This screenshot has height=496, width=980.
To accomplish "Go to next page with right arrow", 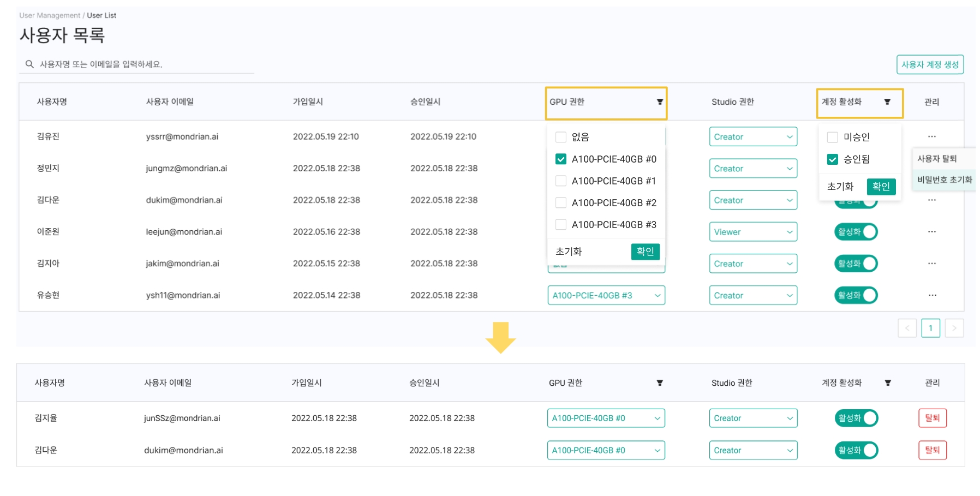I will pyautogui.click(x=954, y=328).
